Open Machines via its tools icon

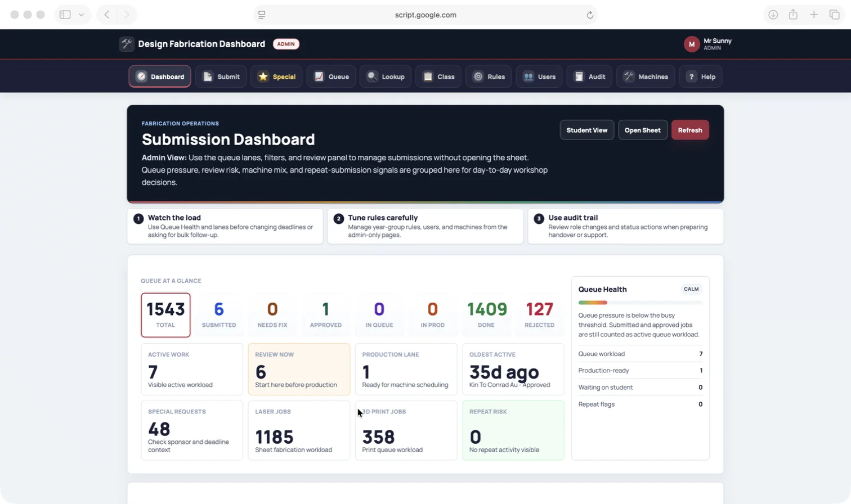tap(629, 76)
